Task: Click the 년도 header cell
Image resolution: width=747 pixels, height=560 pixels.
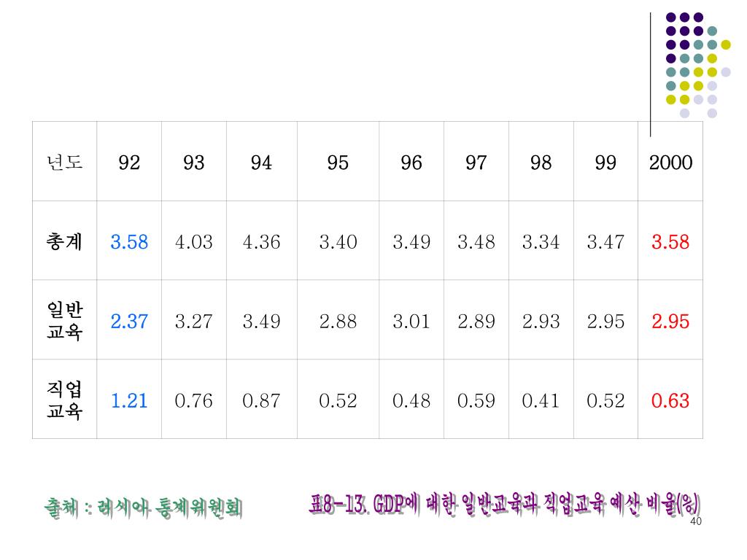Action: (x=64, y=163)
